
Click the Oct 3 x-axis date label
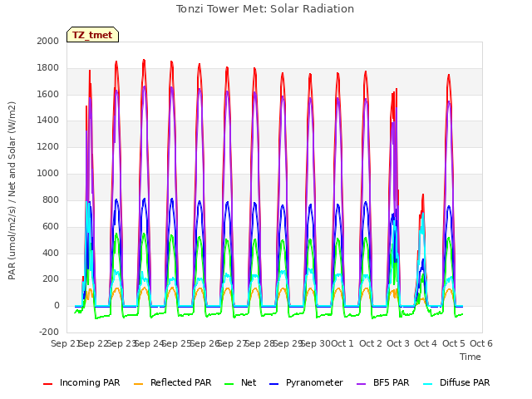[x=398, y=343]
